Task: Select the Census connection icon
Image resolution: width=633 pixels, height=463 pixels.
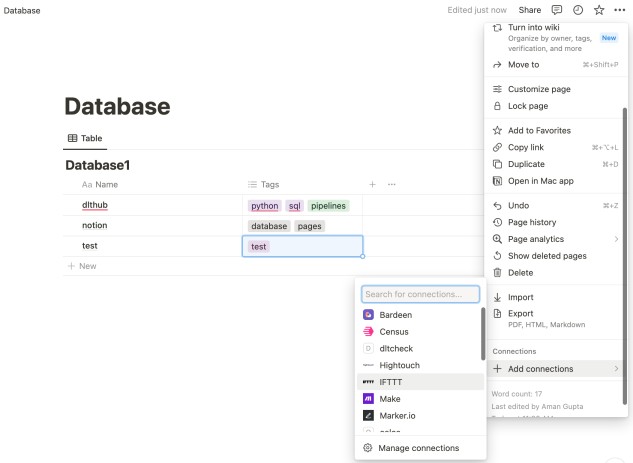Action: pyautogui.click(x=368, y=332)
